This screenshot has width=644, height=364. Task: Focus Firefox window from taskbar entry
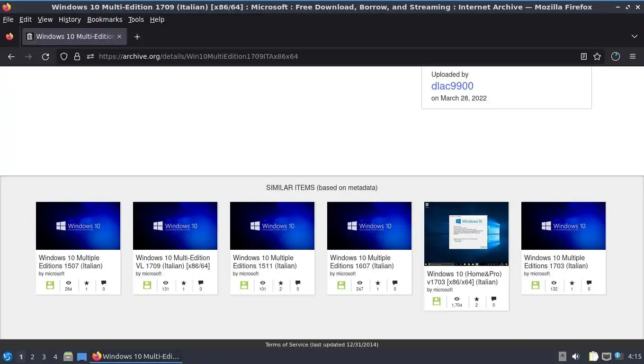click(136, 356)
